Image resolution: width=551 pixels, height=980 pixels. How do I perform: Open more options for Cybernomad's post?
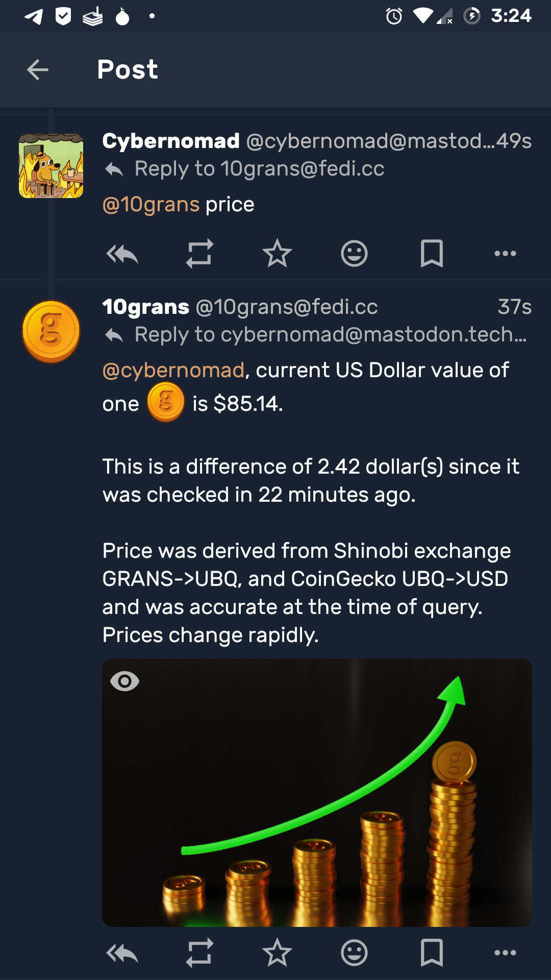click(505, 253)
